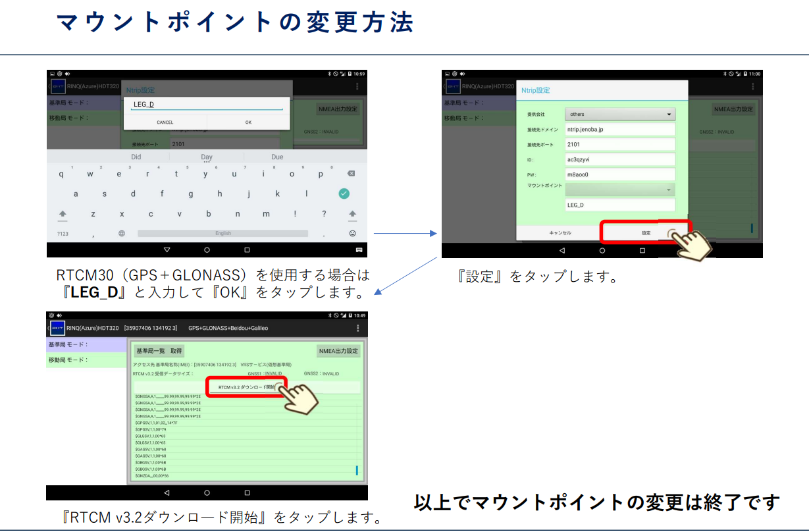Screen dimensions: 809x532
Task: Open the 提供会社 others dropdown
Action: click(620, 115)
